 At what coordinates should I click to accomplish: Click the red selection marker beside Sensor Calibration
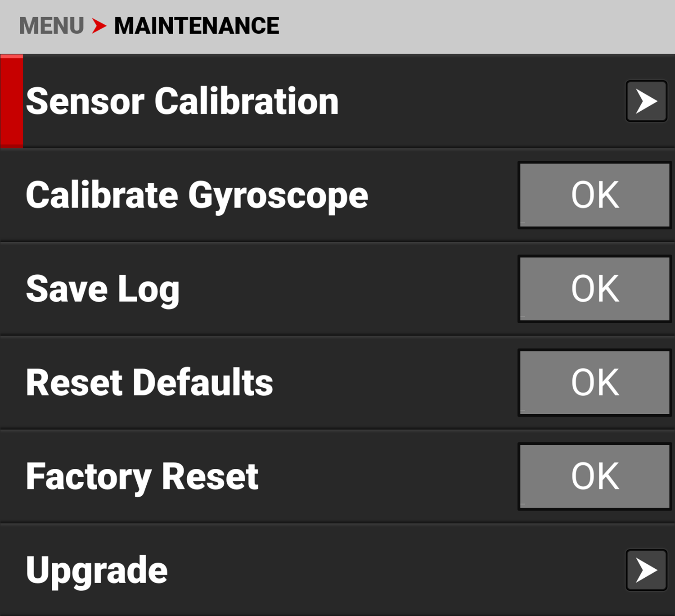(x=12, y=101)
